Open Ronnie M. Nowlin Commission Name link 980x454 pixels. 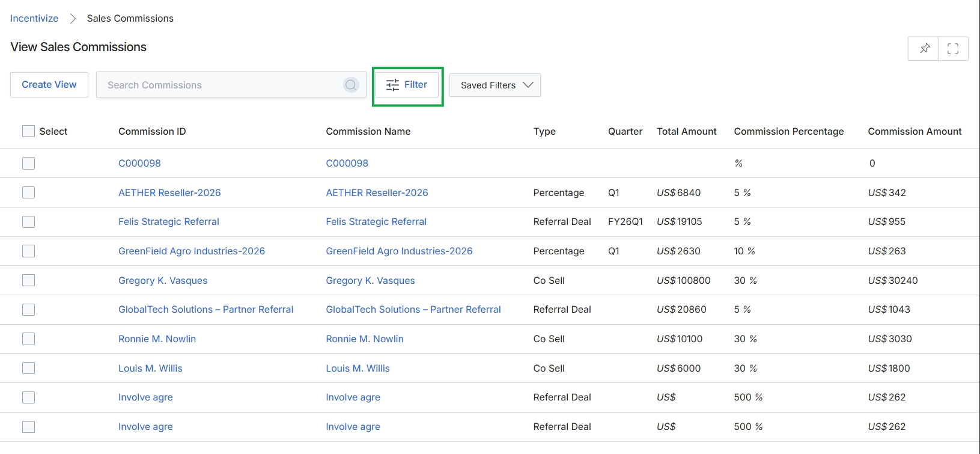coord(365,339)
